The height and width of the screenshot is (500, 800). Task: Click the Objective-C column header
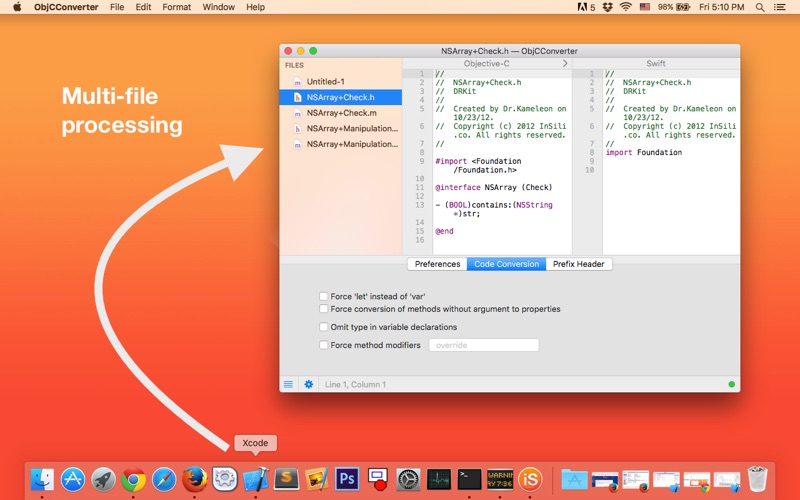[x=486, y=63]
